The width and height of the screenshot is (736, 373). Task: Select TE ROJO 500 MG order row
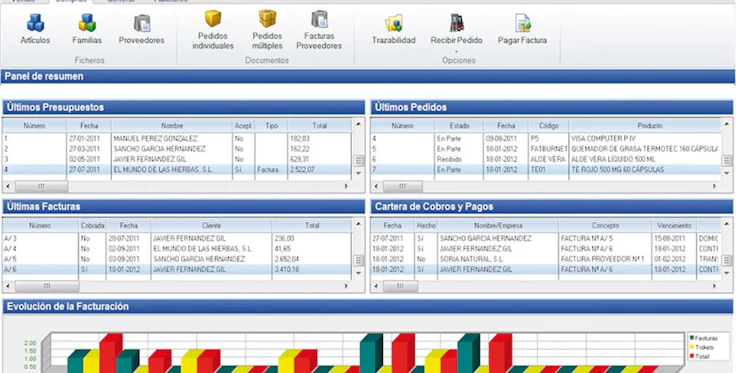click(x=546, y=169)
